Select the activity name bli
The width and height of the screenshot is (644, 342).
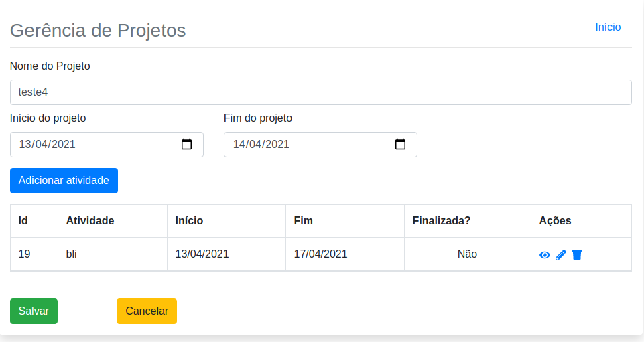(x=72, y=254)
